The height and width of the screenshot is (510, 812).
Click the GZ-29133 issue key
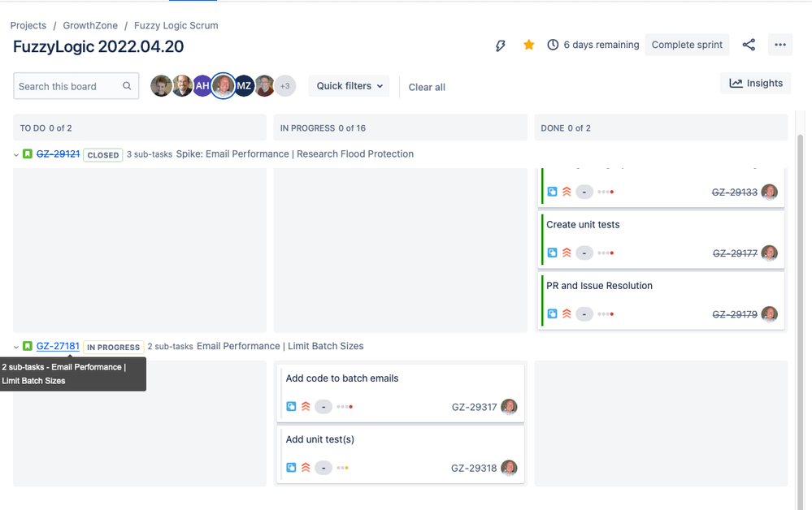pyautogui.click(x=734, y=192)
